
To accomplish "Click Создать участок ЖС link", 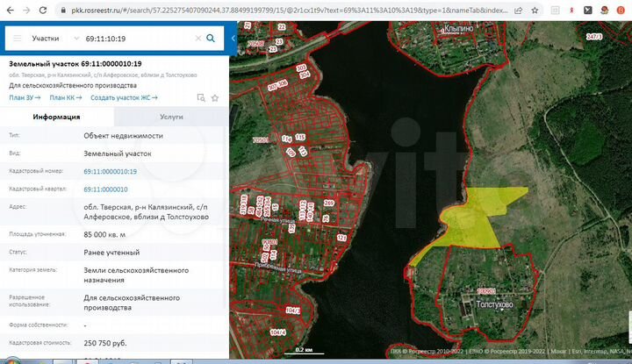I will 126,97.
